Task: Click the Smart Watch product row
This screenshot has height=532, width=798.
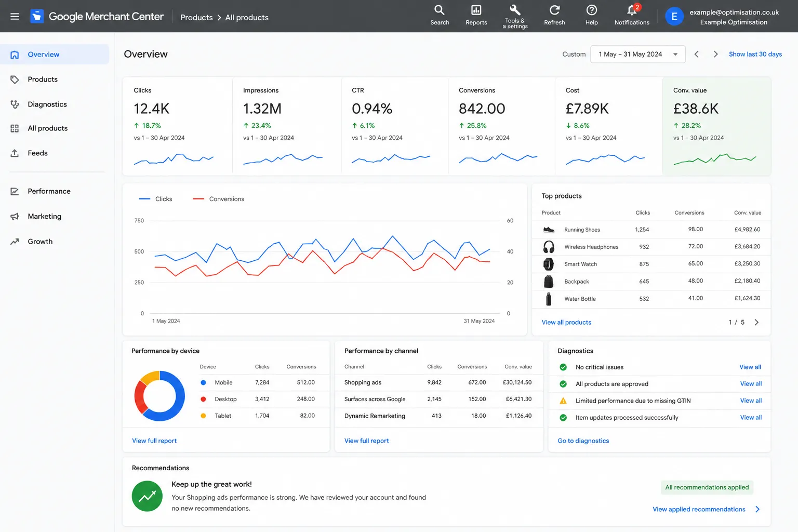Action: coord(651,264)
